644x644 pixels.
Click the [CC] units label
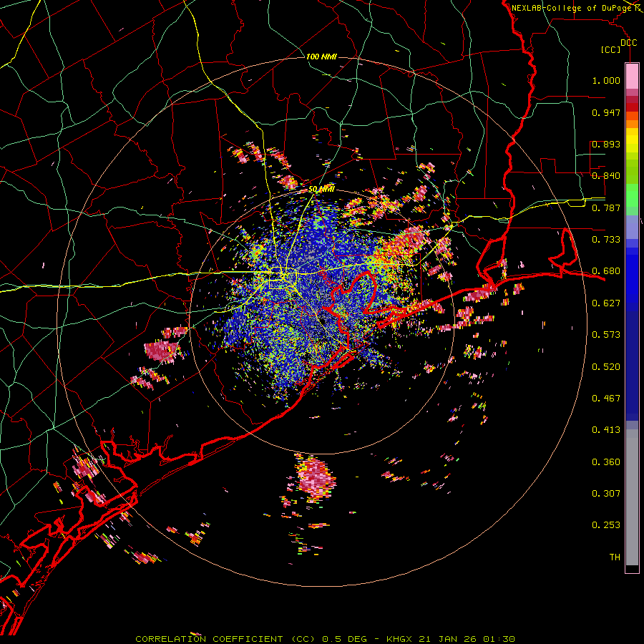click(x=611, y=49)
